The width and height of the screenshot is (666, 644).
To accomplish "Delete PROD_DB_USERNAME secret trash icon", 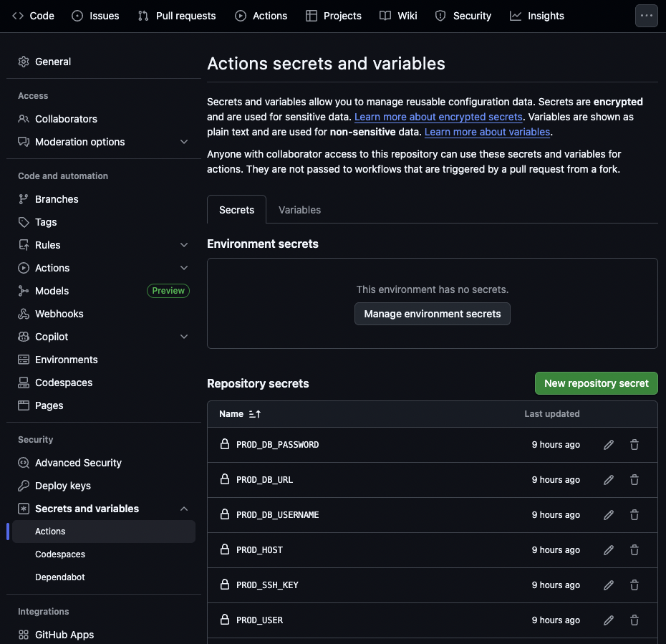I will coord(634,515).
